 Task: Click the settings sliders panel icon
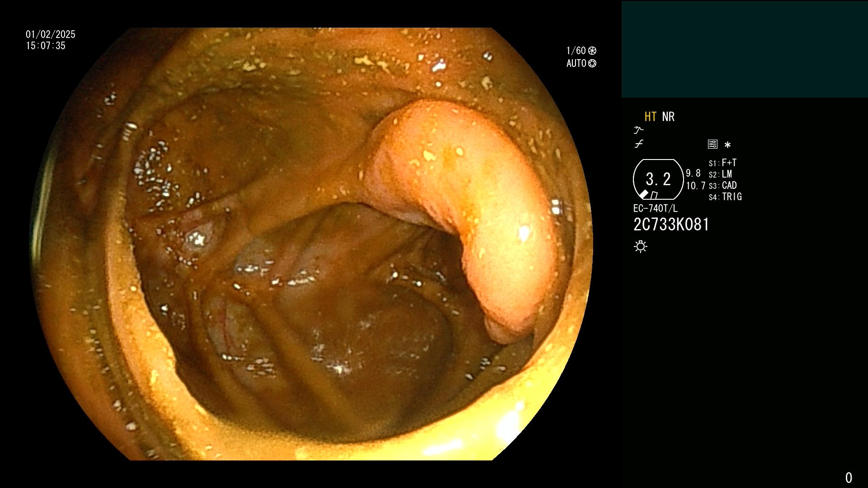(x=712, y=144)
